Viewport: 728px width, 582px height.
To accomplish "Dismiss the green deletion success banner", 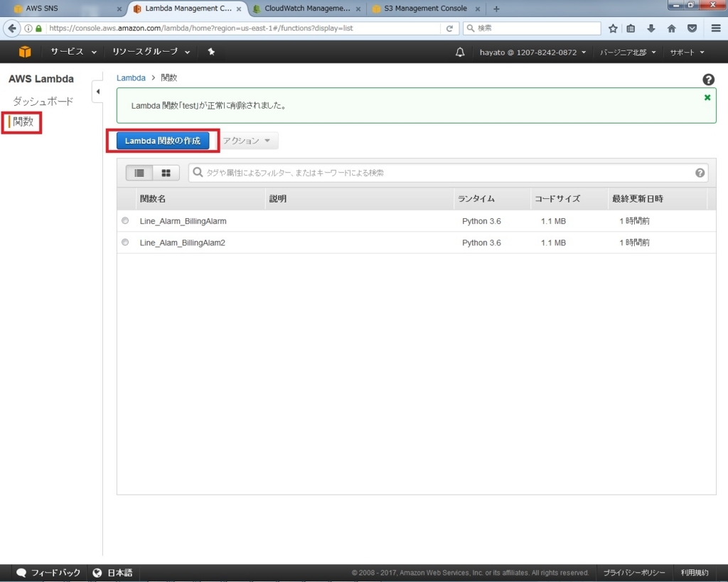I will [707, 97].
